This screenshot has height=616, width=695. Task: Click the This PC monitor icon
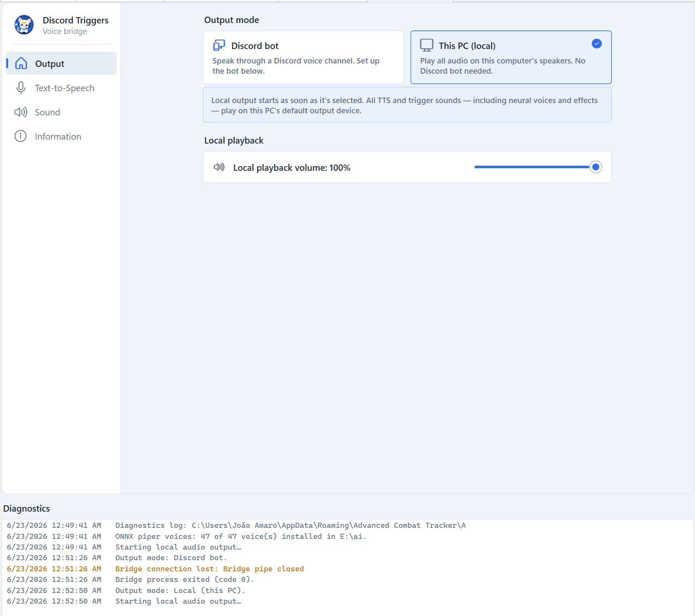(x=426, y=45)
